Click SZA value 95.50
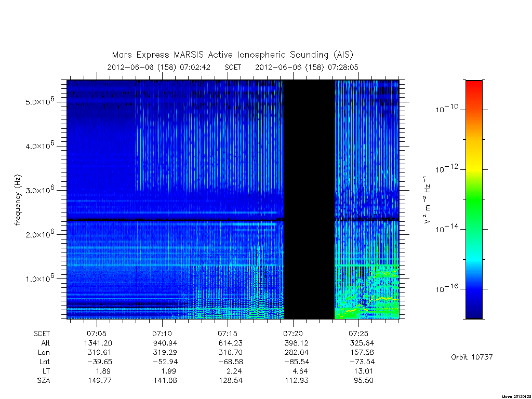Image resolution: width=532 pixels, height=399 pixels. pos(363,381)
